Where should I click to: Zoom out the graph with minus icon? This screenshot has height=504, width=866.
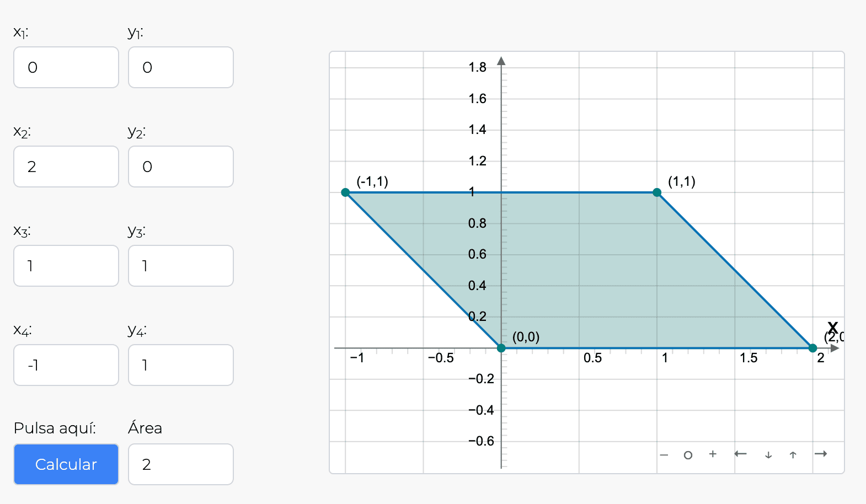tap(664, 455)
